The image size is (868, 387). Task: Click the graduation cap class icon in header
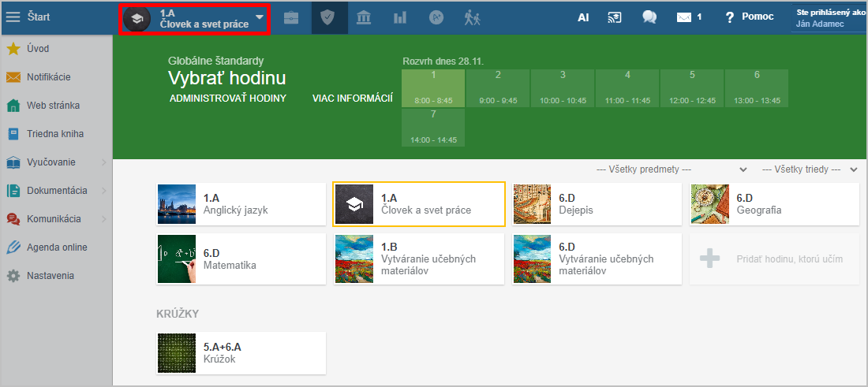tap(137, 20)
